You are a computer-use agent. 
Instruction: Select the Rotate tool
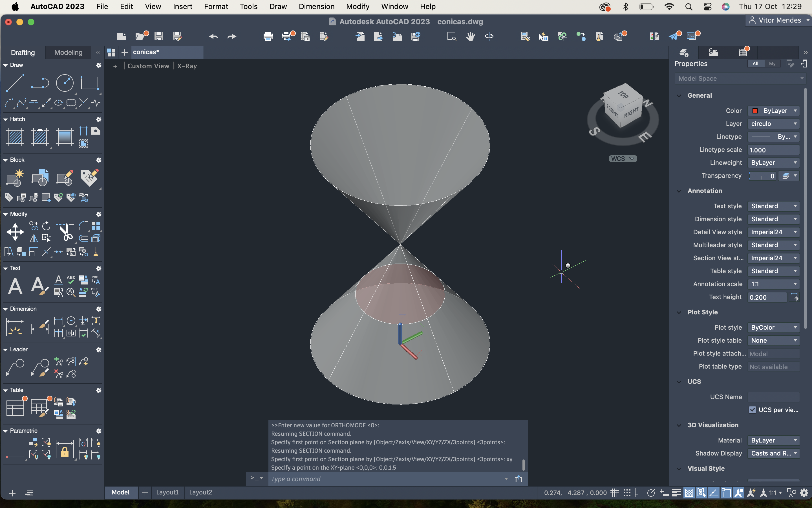point(46,226)
